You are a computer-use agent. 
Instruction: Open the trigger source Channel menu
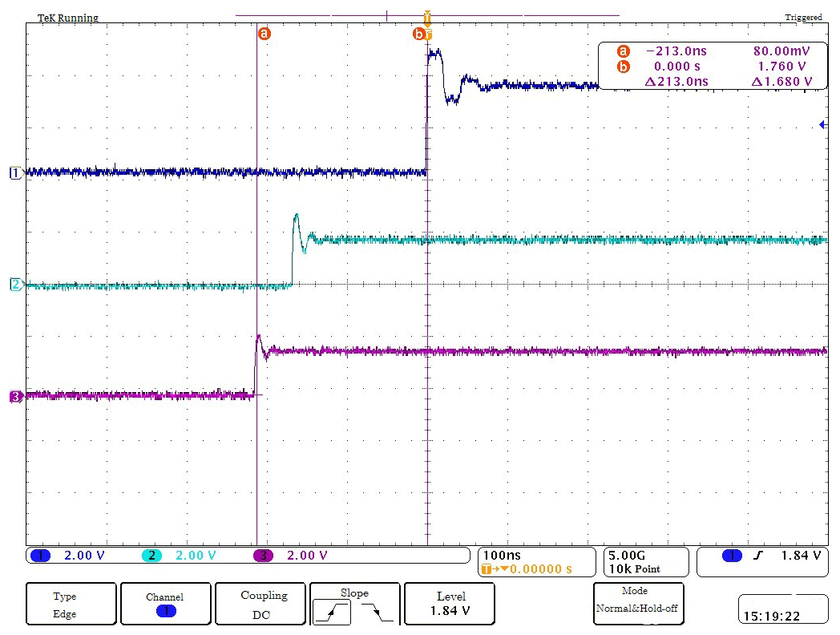coord(165,605)
